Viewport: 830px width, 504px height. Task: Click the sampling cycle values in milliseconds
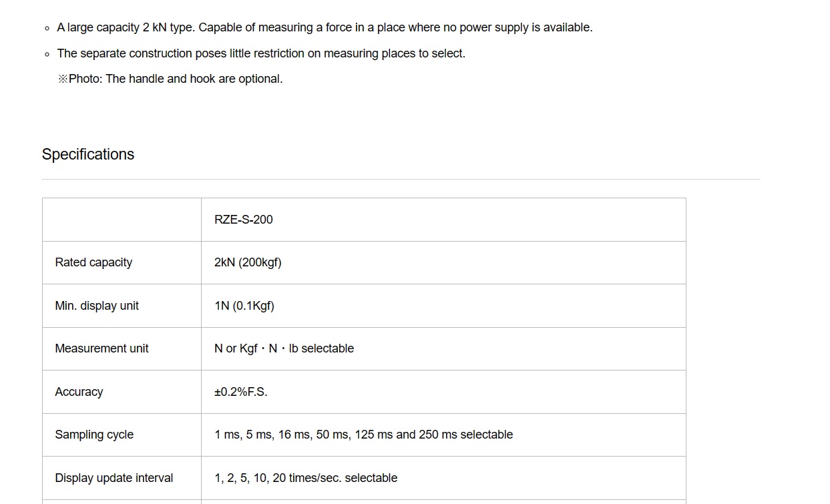(363, 435)
